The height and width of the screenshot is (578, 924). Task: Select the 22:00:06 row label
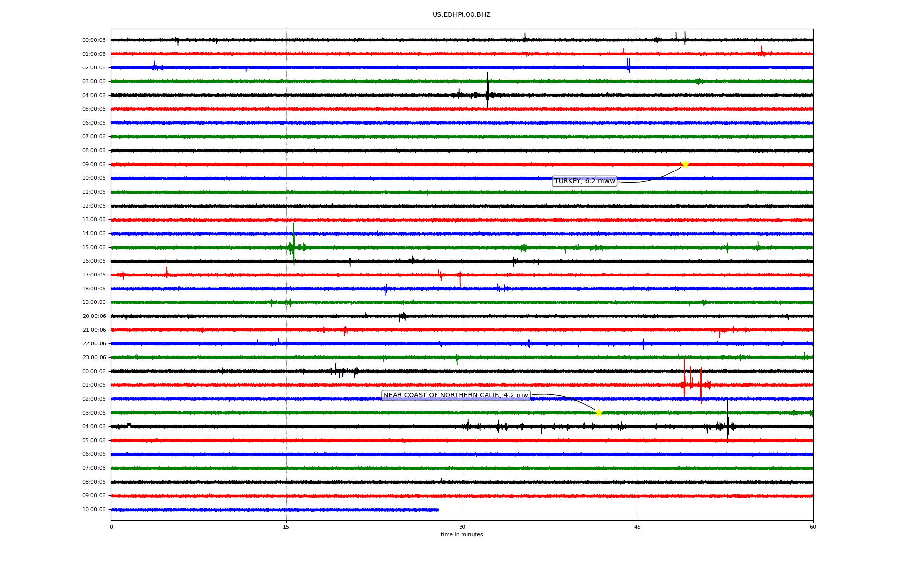(94, 344)
